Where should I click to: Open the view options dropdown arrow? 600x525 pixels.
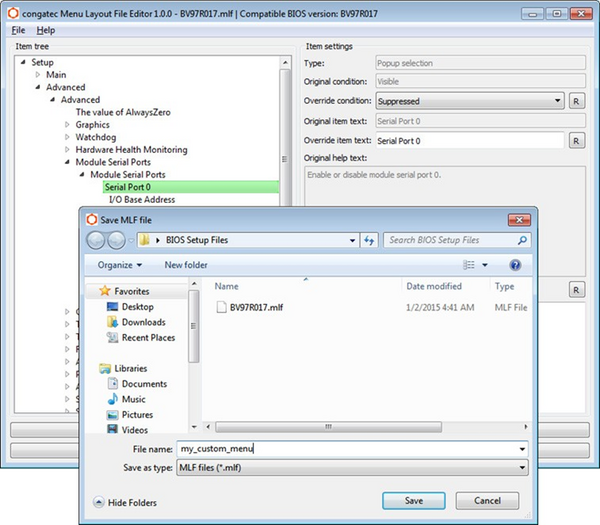point(484,265)
